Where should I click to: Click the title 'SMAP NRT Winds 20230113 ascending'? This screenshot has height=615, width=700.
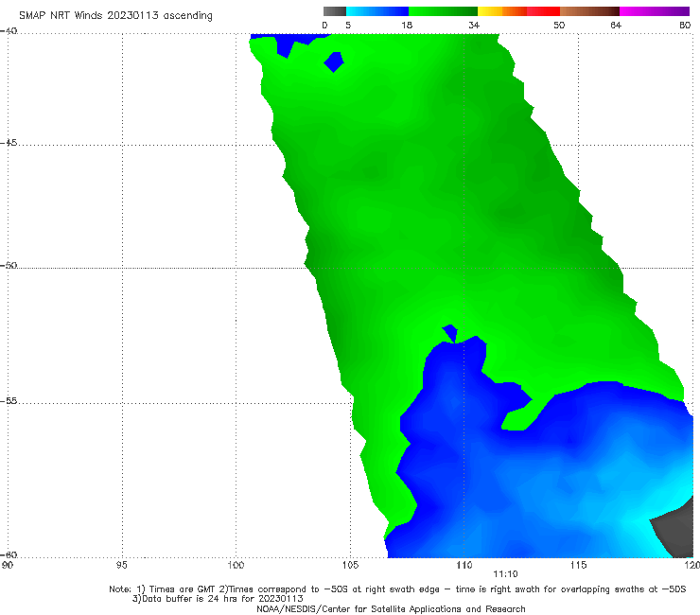point(115,15)
